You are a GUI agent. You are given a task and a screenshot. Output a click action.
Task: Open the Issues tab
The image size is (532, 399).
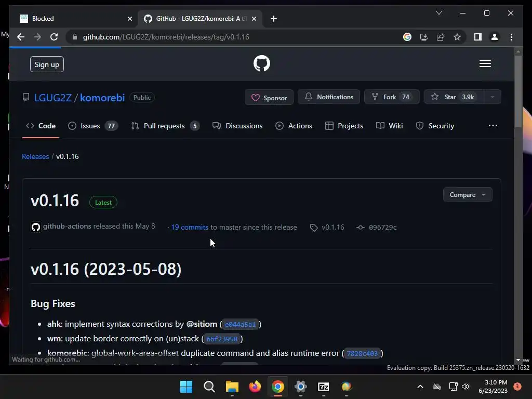point(93,126)
